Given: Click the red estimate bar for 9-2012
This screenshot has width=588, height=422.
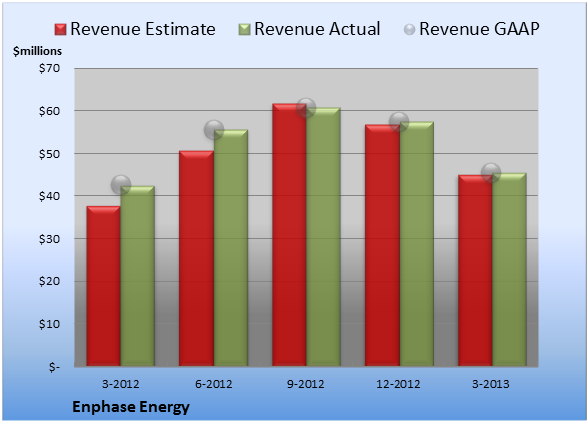Looking at the screenshot, I should click(x=289, y=235).
